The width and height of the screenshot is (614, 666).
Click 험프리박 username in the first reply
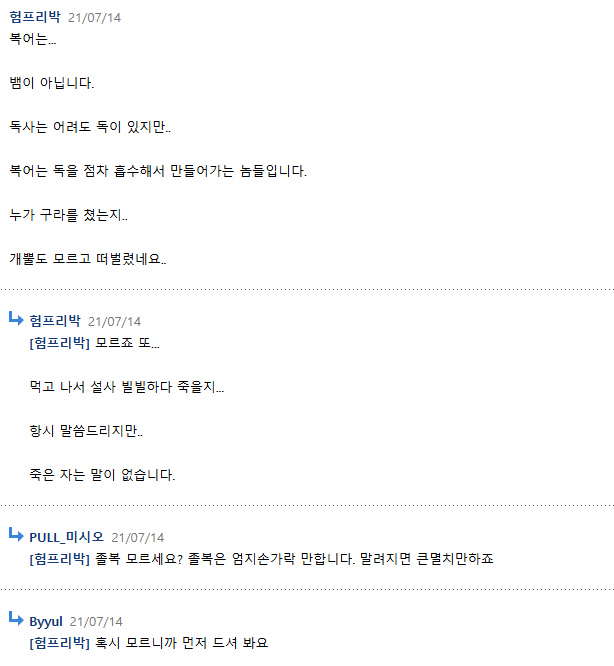[x=55, y=321]
